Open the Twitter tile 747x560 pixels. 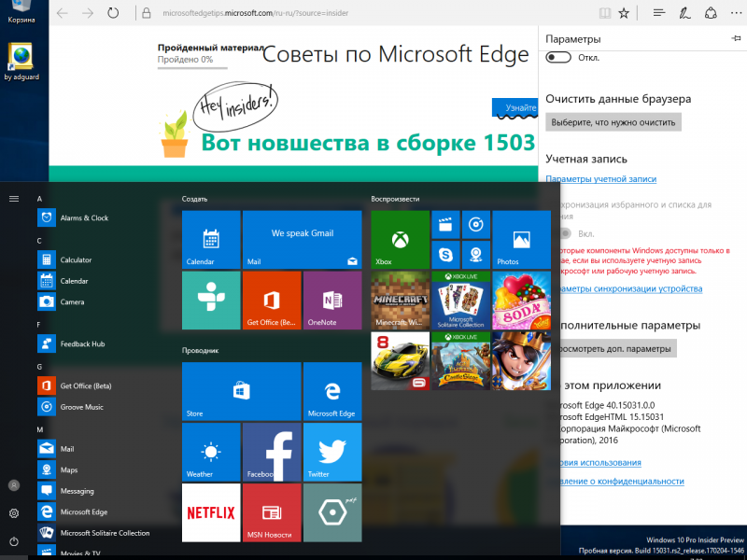click(332, 452)
